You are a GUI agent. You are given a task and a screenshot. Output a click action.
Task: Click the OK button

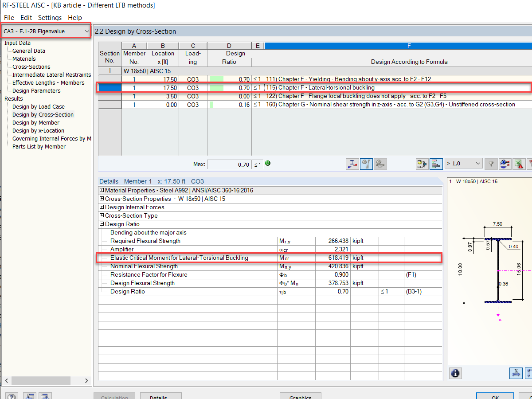pos(495,396)
